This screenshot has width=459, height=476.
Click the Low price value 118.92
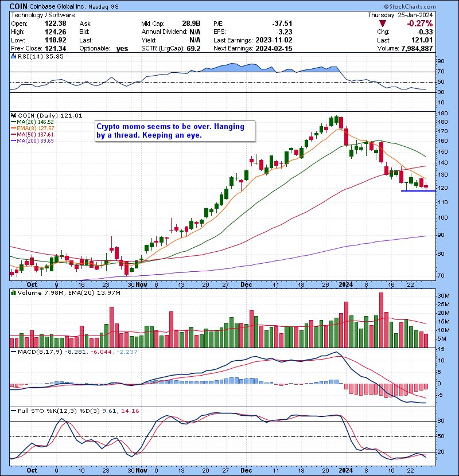(56, 40)
